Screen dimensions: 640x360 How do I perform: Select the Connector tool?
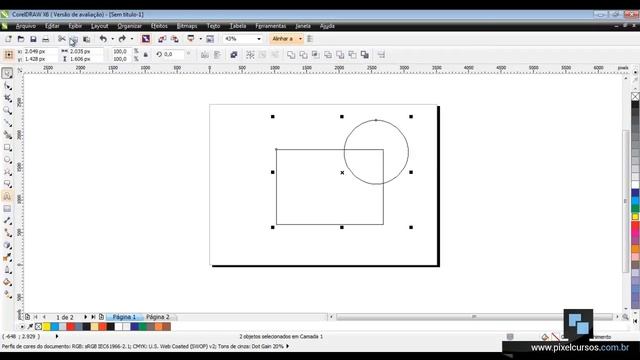(x=7, y=233)
